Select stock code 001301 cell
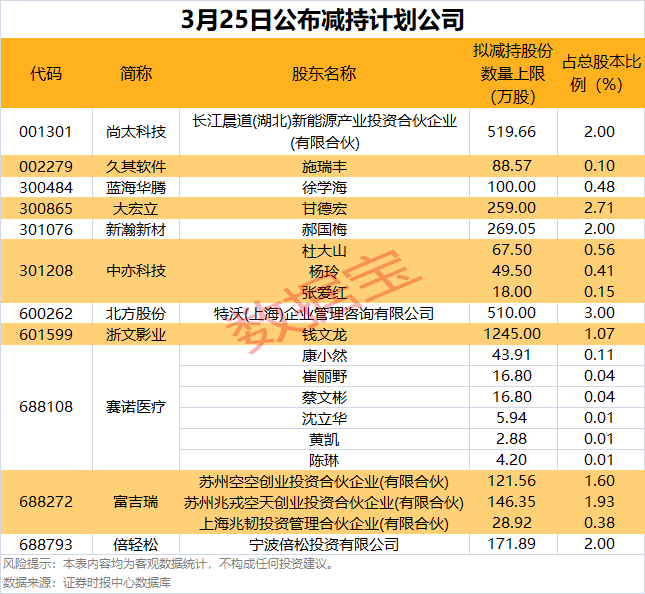 point(46,131)
